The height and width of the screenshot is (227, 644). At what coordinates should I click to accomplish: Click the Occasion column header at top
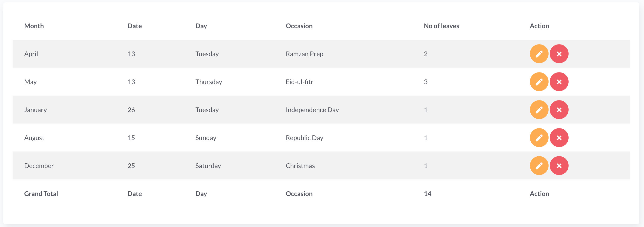pos(299,26)
